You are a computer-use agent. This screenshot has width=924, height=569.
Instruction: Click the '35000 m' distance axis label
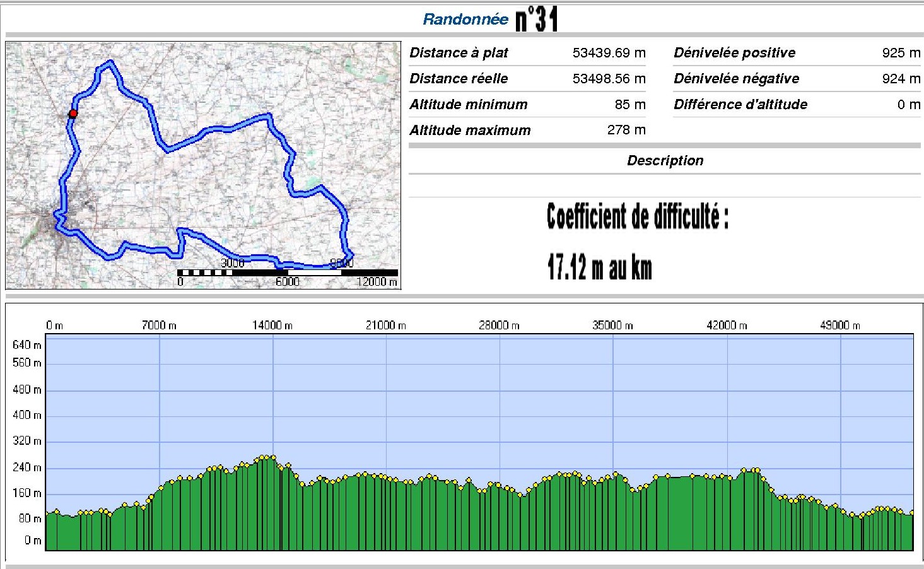pos(612,326)
